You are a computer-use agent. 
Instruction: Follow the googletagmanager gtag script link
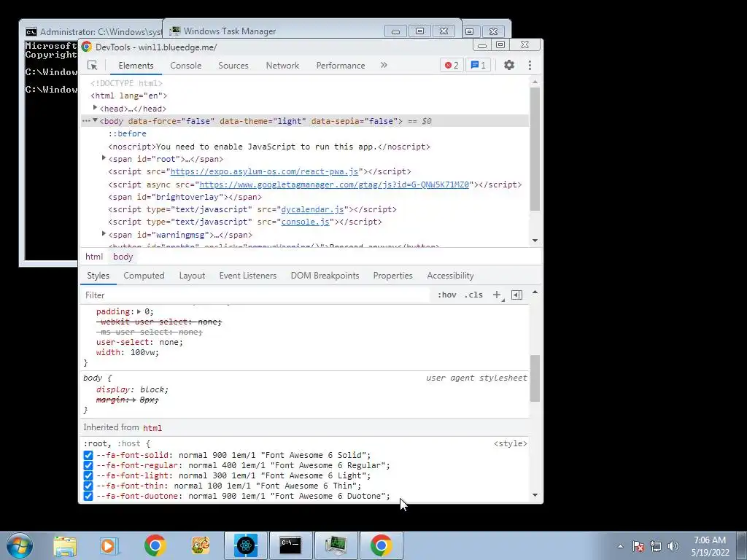point(334,184)
